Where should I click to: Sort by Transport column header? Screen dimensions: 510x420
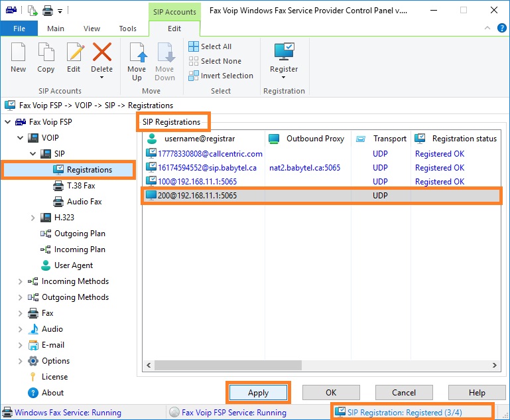(x=381, y=139)
